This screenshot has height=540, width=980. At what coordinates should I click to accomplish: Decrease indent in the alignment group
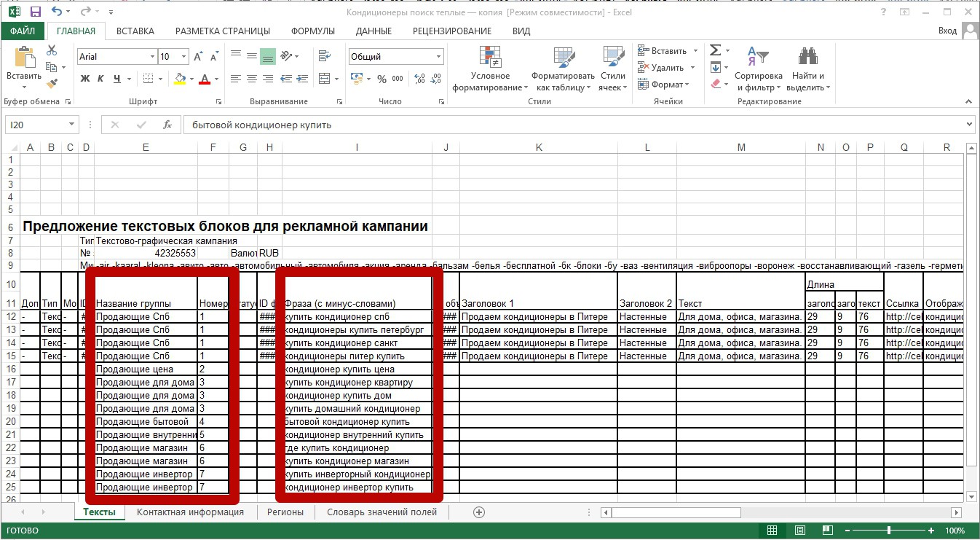click(287, 79)
